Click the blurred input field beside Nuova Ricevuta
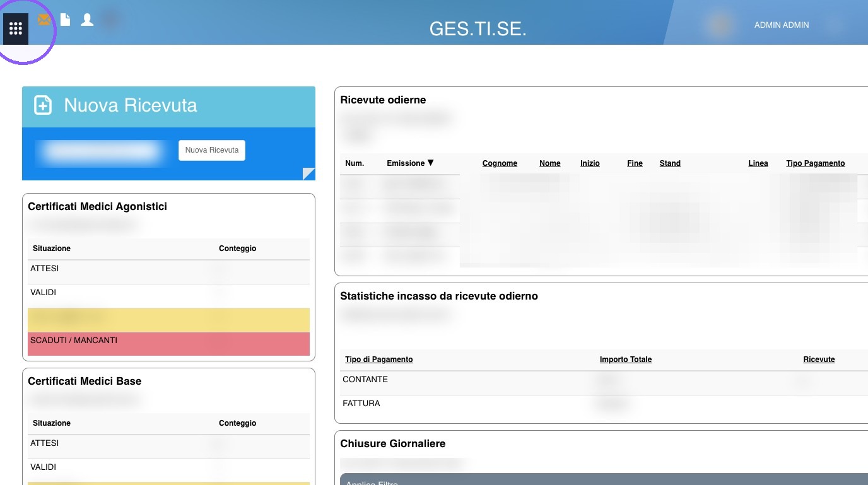This screenshot has width=868, height=485. tap(102, 151)
